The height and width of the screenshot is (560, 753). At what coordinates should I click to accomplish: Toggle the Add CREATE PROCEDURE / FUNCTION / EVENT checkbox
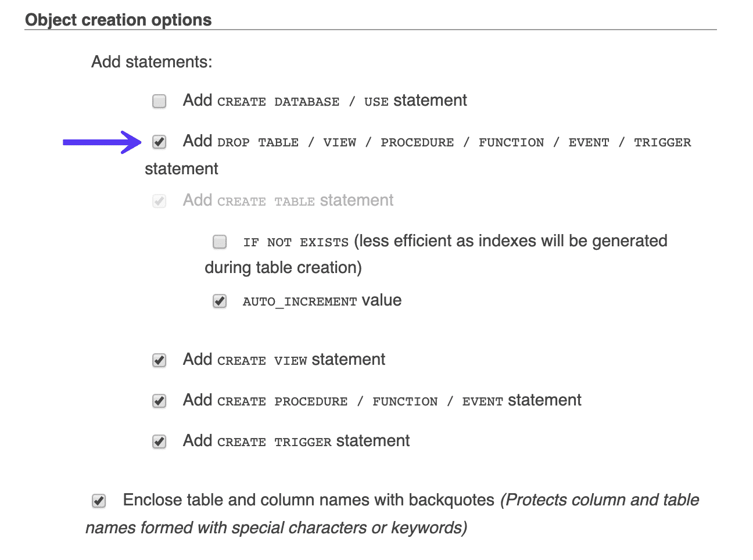point(159,400)
